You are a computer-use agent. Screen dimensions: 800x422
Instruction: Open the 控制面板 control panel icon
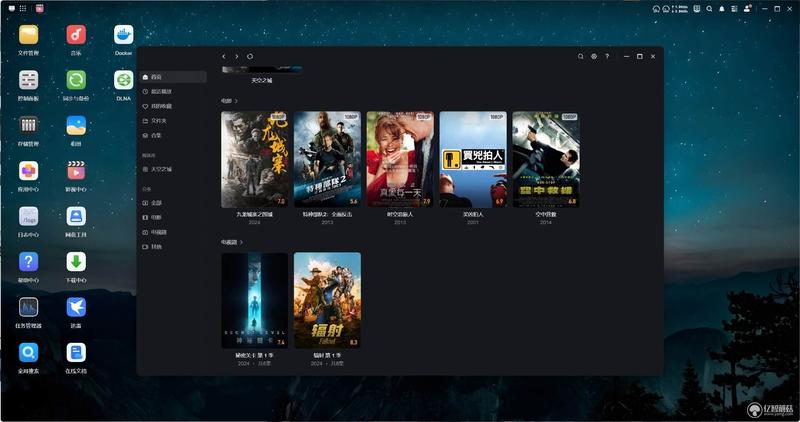click(x=29, y=80)
